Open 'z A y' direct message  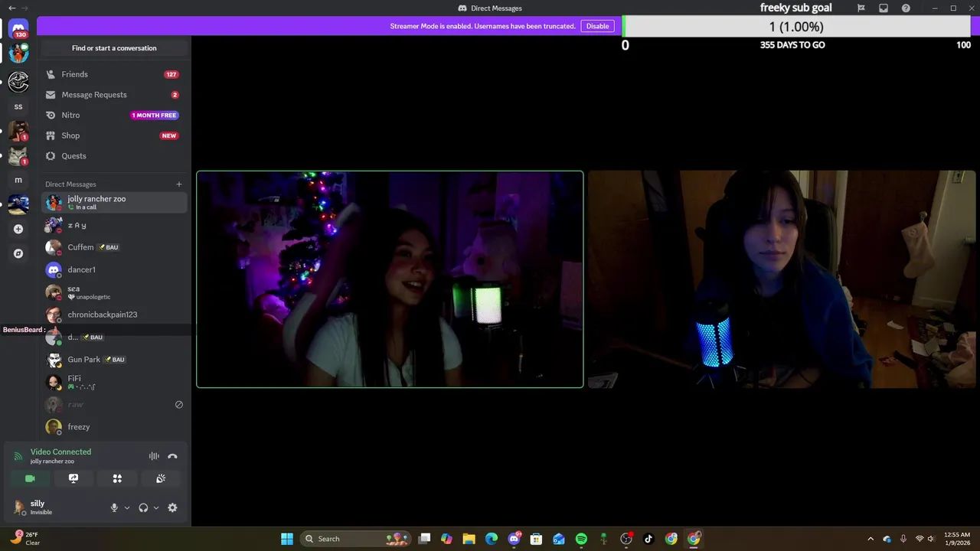(113, 225)
